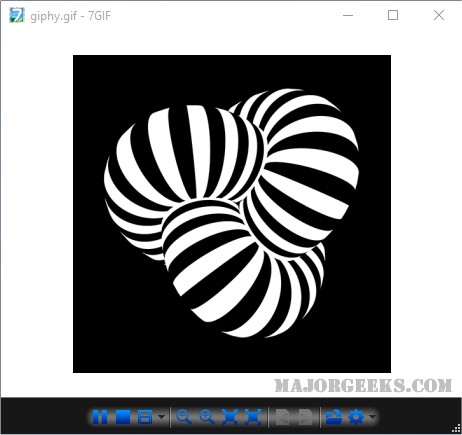Fit image to window size
This screenshot has height=435, width=462.
(x=230, y=417)
